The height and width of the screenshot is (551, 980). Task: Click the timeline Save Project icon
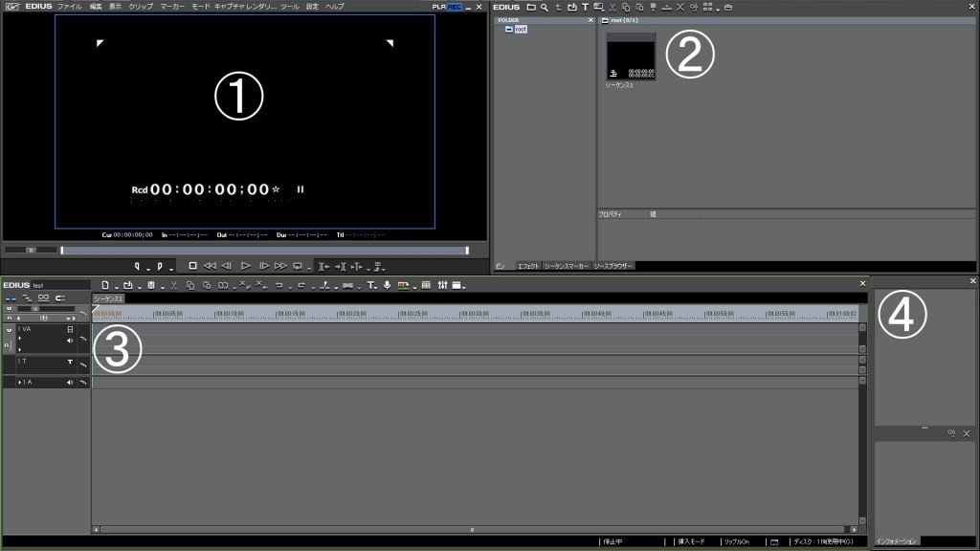click(150, 285)
